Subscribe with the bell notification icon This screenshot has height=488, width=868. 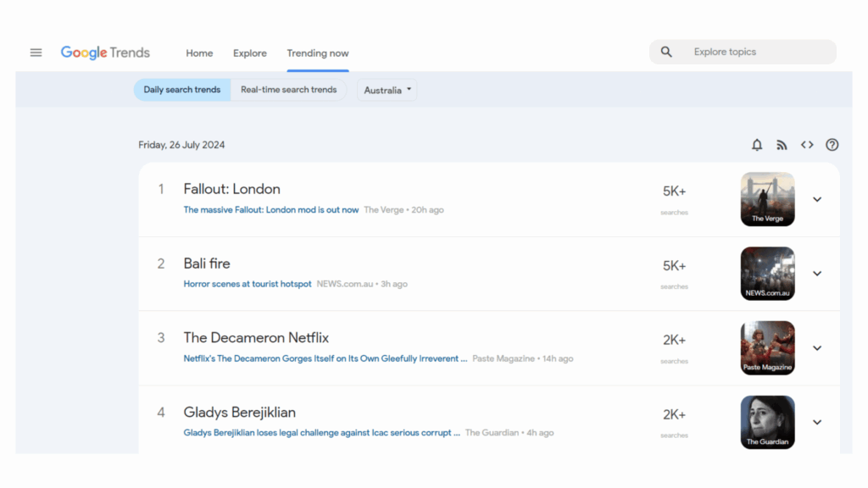click(x=757, y=145)
